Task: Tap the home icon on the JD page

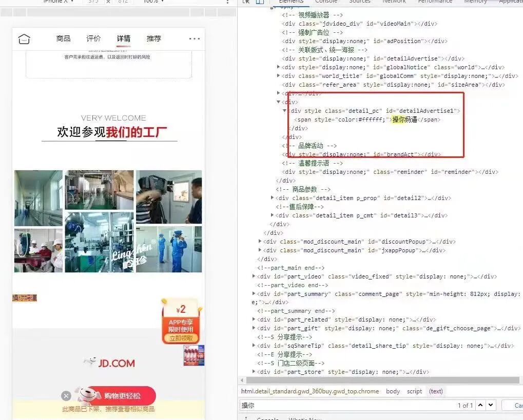Action: [x=24, y=39]
